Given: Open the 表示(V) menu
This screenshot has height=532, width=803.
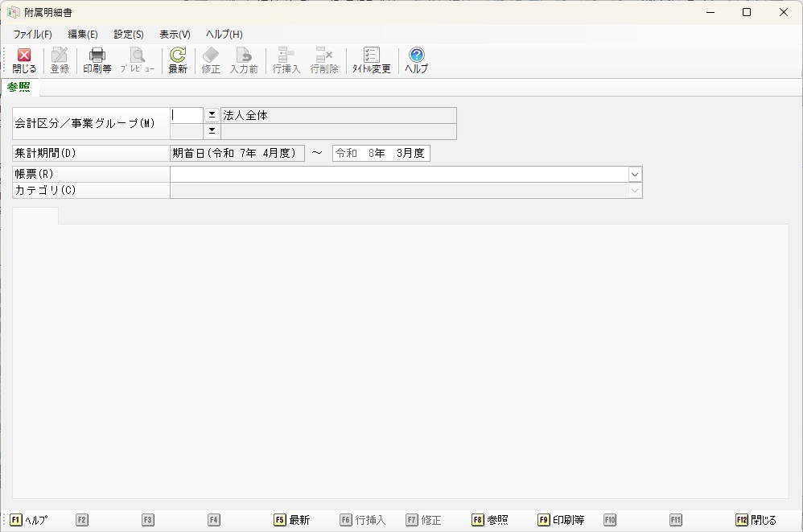Looking at the screenshot, I should tap(175, 35).
